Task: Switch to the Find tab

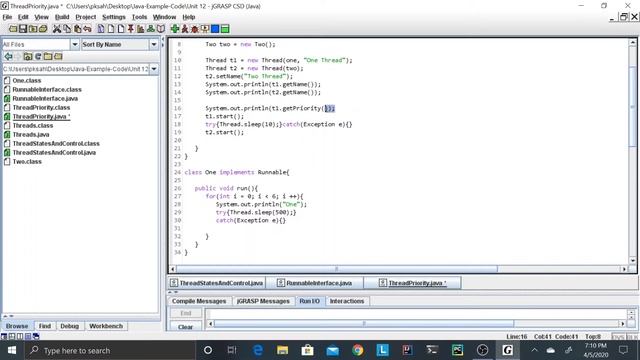Action: coord(44,326)
